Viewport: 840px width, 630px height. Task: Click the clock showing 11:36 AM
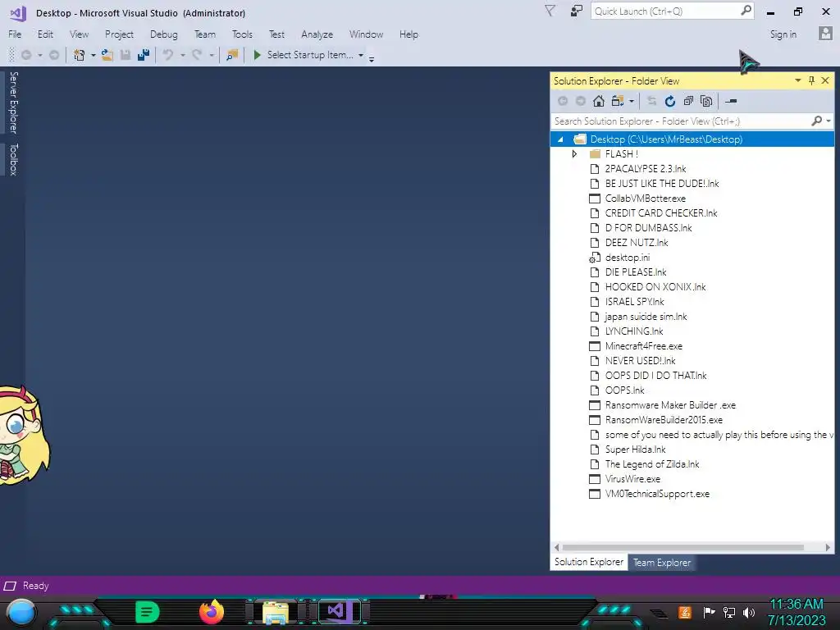pos(797,605)
